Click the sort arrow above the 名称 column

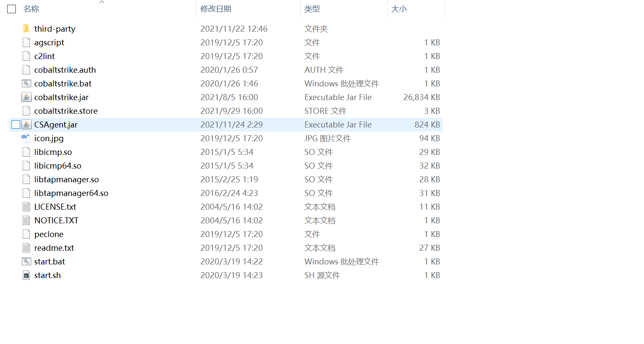click(x=101, y=2)
